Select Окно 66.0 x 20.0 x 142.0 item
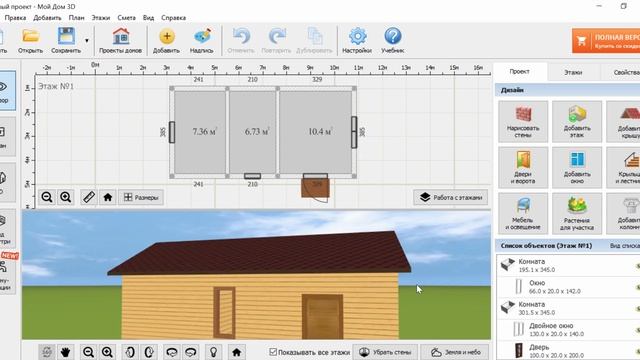 pos(568,287)
